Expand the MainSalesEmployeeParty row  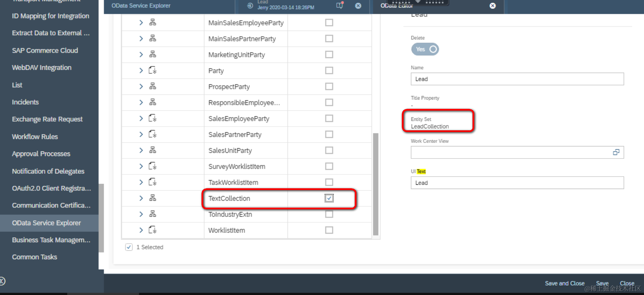[x=141, y=23]
